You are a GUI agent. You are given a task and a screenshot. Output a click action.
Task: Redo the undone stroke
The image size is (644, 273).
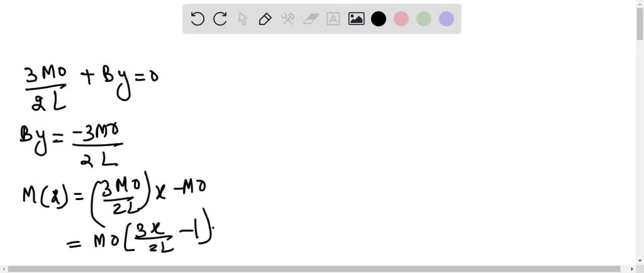[x=220, y=19]
